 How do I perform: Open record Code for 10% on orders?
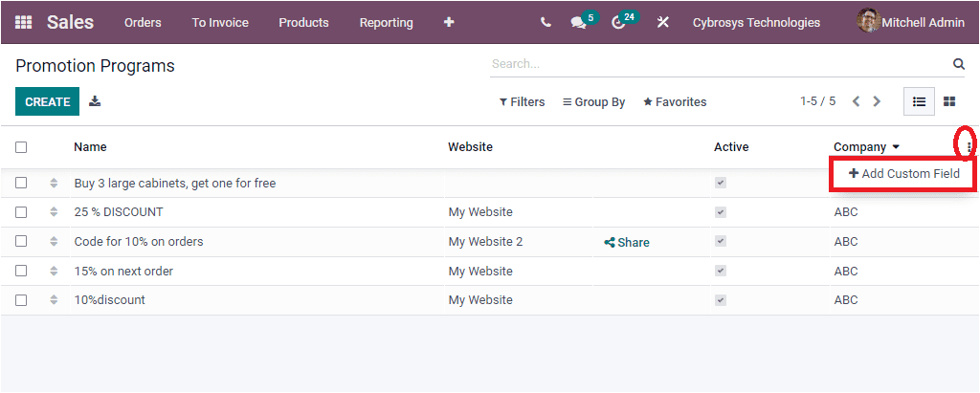tap(139, 241)
